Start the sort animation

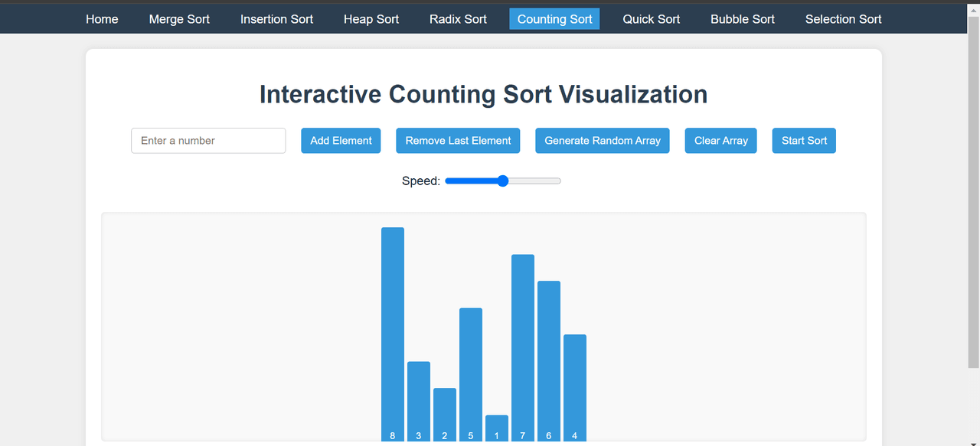click(804, 141)
